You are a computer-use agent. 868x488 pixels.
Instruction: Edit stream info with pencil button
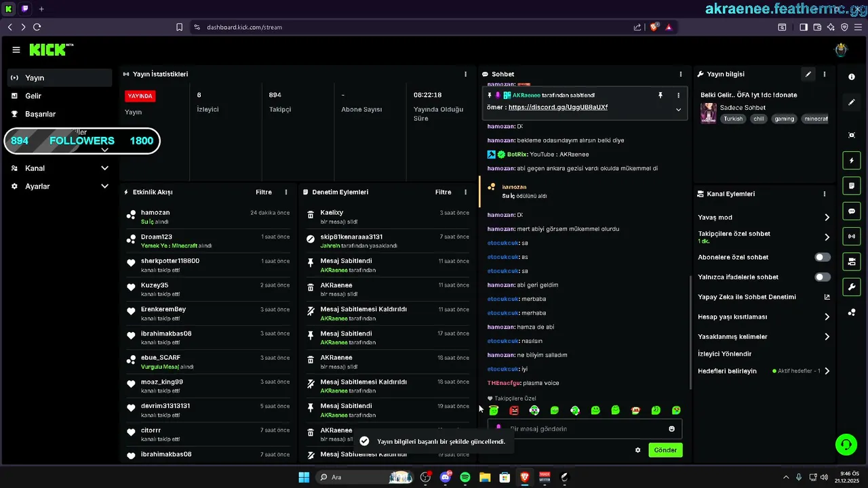[808, 74]
